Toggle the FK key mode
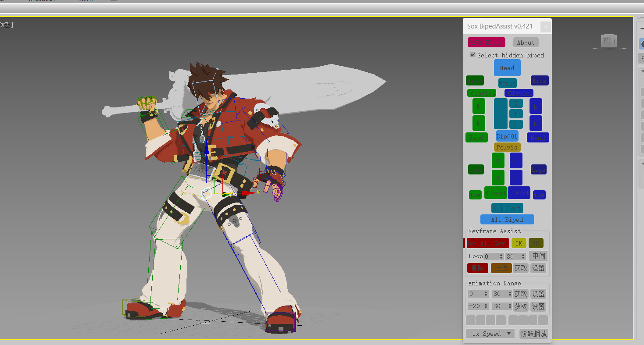The height and width of the screenshot is (345, 644). point(536,243)
